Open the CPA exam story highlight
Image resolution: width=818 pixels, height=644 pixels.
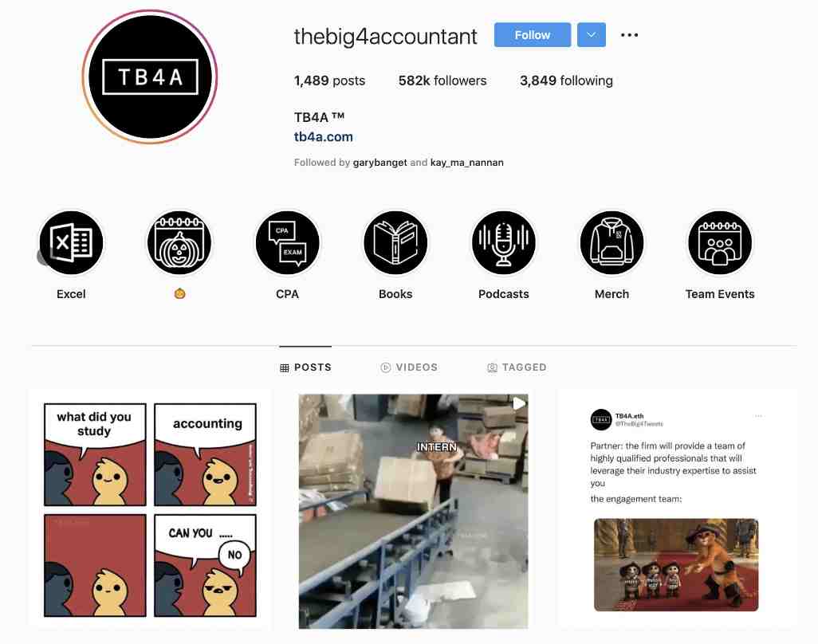coord(288,242)
